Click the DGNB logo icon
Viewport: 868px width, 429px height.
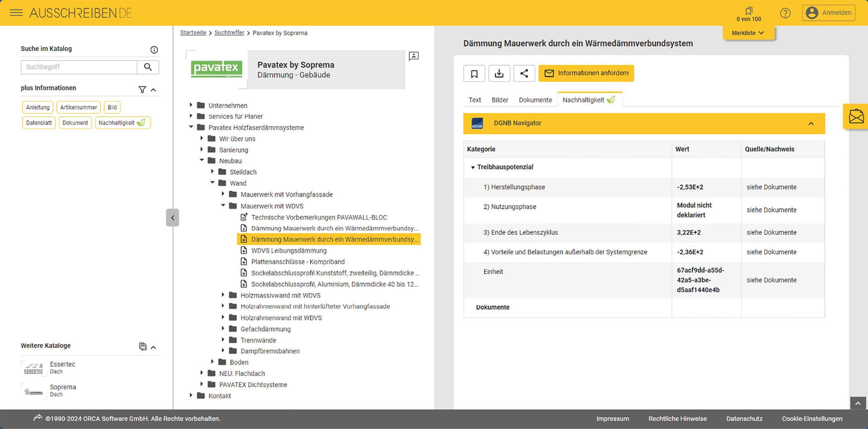tap(477, 123)
